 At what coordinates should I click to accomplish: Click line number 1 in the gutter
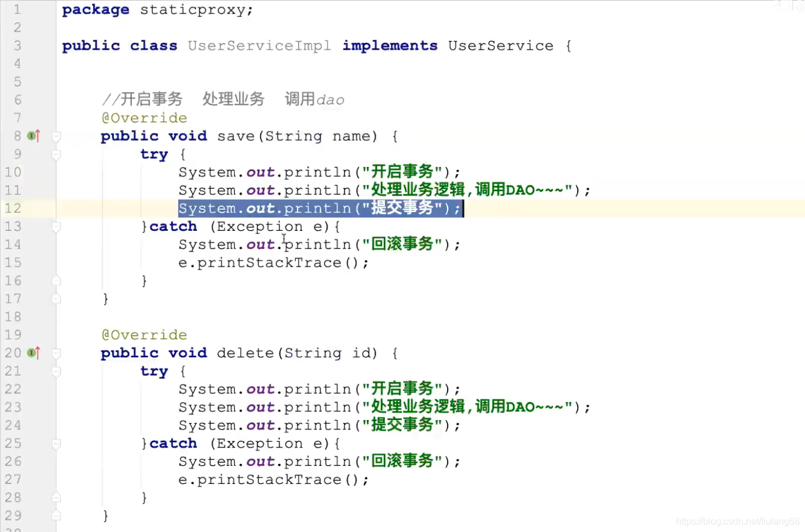tap(17, 9)
